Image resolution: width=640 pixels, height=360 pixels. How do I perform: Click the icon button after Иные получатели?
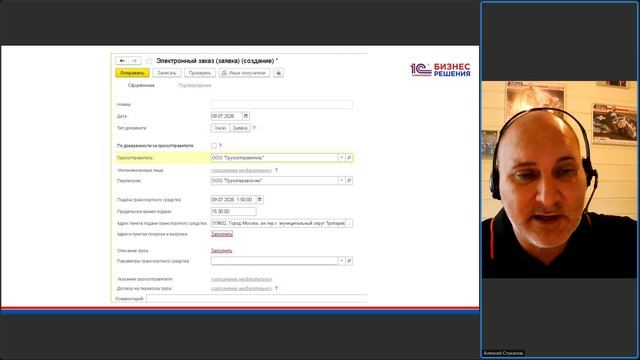[x=278, y=73]
